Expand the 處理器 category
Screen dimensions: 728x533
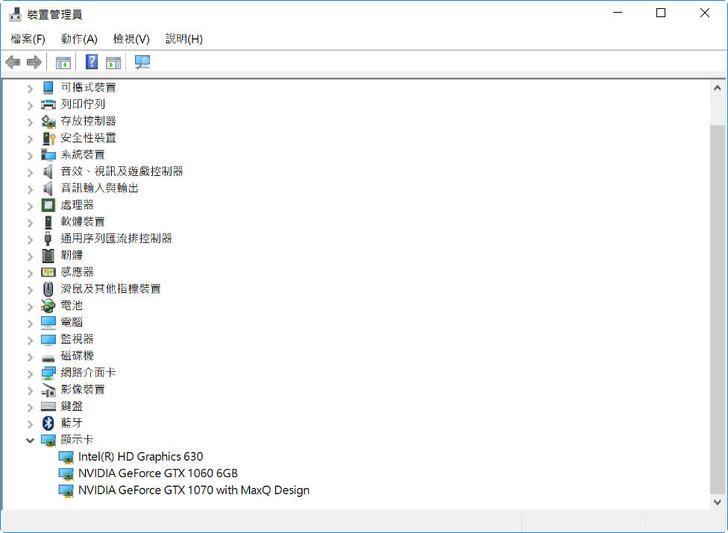[x=30, y=206]
